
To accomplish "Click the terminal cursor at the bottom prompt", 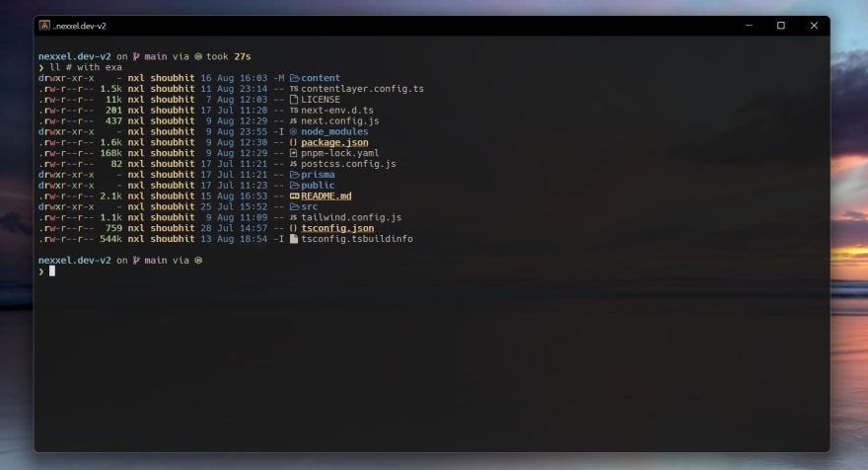I will click(x=52, y=271).
